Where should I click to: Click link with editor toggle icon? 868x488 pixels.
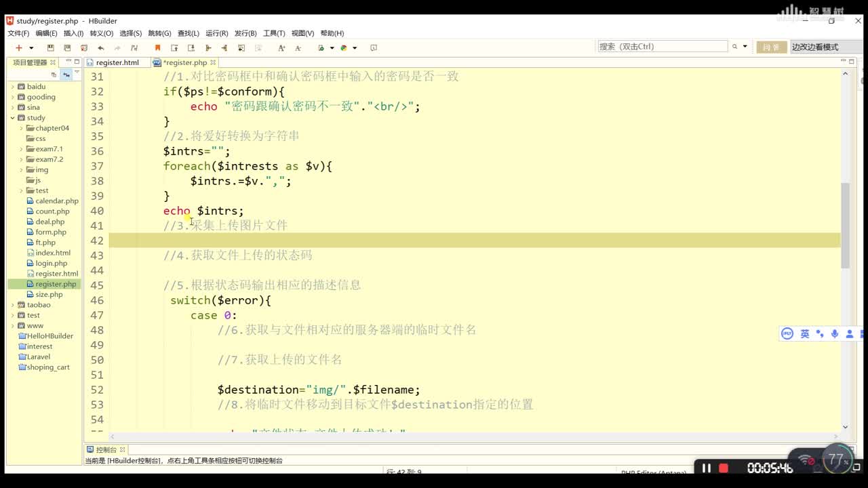click(66, 75)
